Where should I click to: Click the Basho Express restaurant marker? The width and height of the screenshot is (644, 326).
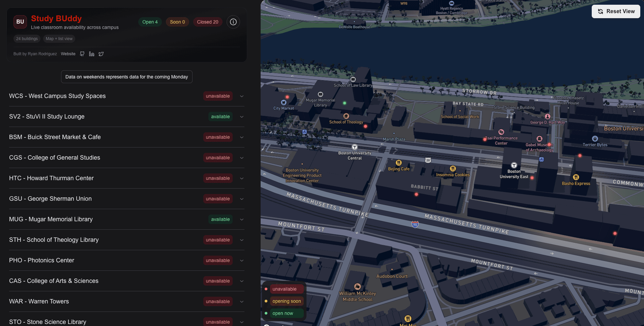tap(576, 177)
